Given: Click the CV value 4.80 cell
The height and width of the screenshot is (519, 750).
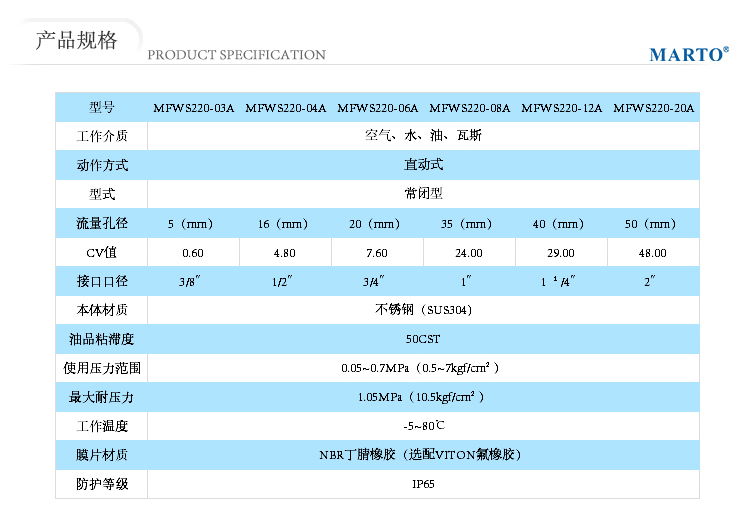Looking at the screenshot, I should [284, 253].
